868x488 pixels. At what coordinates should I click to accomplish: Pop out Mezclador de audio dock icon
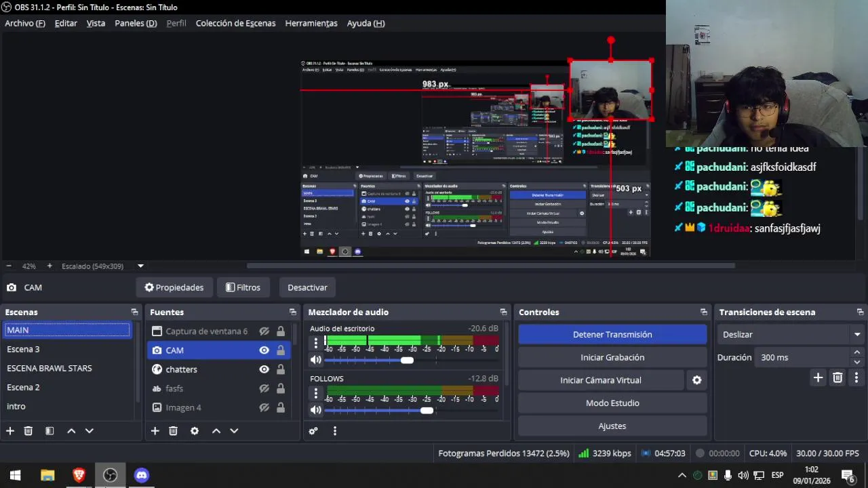tap(503, 312)
